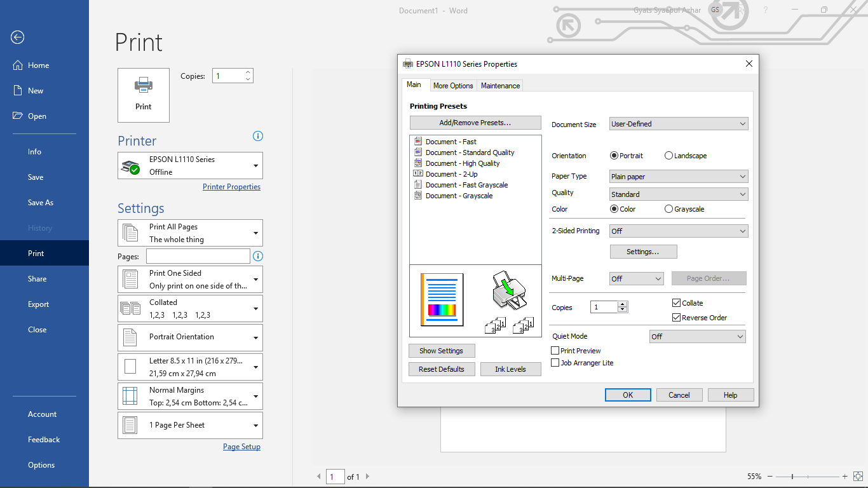Select the Document - Fast Grayscale preset icon

[418, 184]
